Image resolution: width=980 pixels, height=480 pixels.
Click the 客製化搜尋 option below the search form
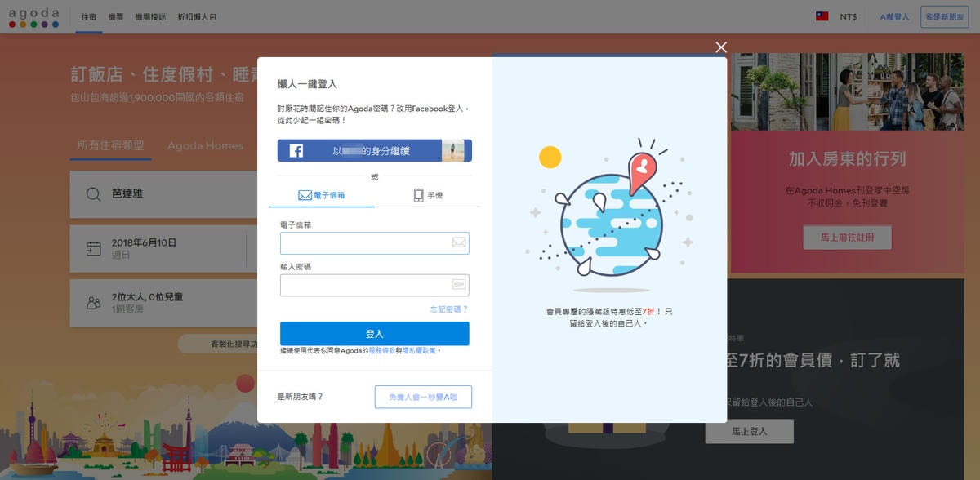coord(218,344)
